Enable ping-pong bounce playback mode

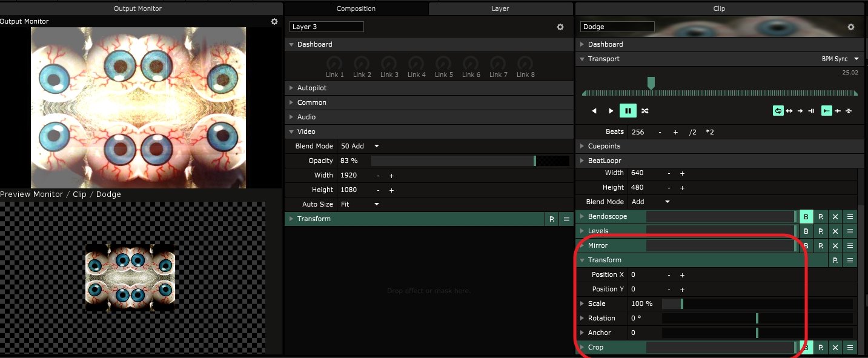pyautogui.click(x=789, y=111)
